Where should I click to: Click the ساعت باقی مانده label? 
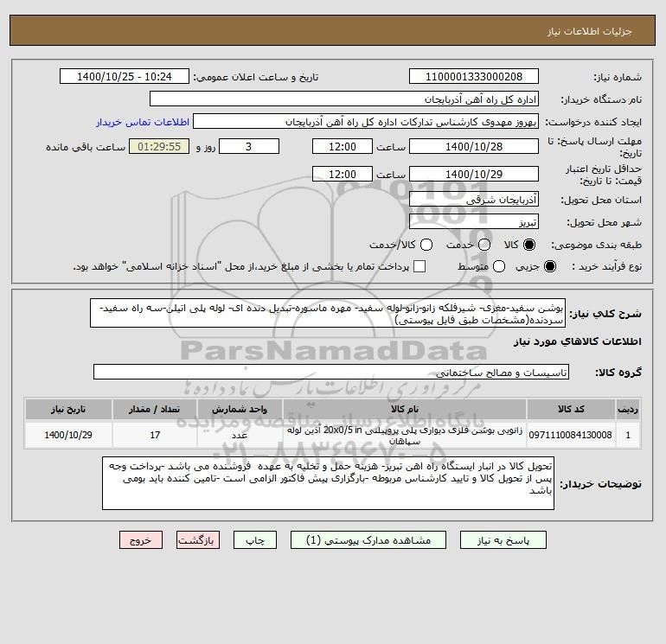point(86,147)
